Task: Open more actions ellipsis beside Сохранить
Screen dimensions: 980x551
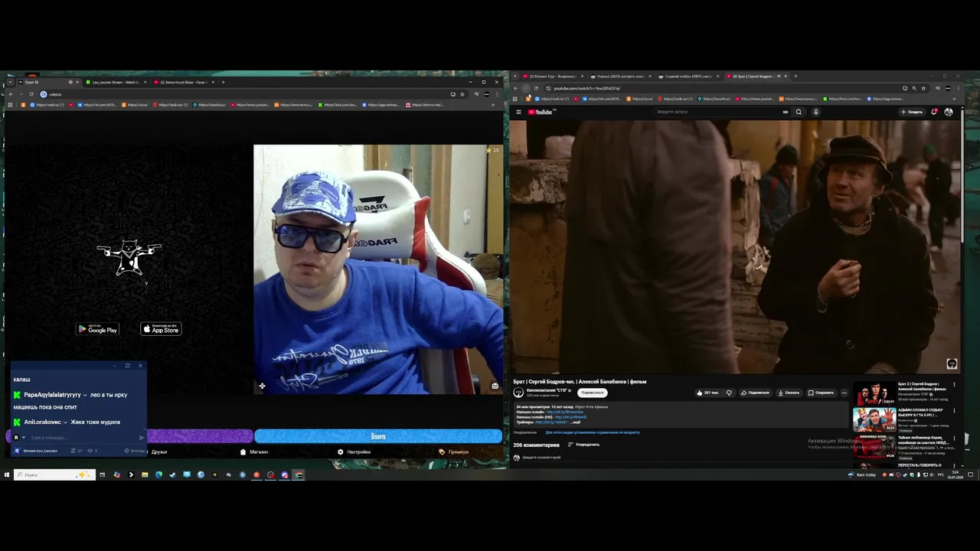Action: [844, 393]
